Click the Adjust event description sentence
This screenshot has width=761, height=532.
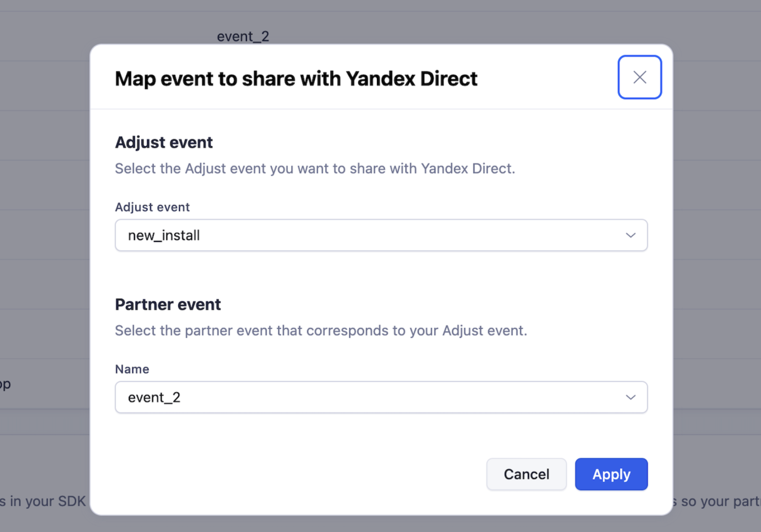coord(315,169)
